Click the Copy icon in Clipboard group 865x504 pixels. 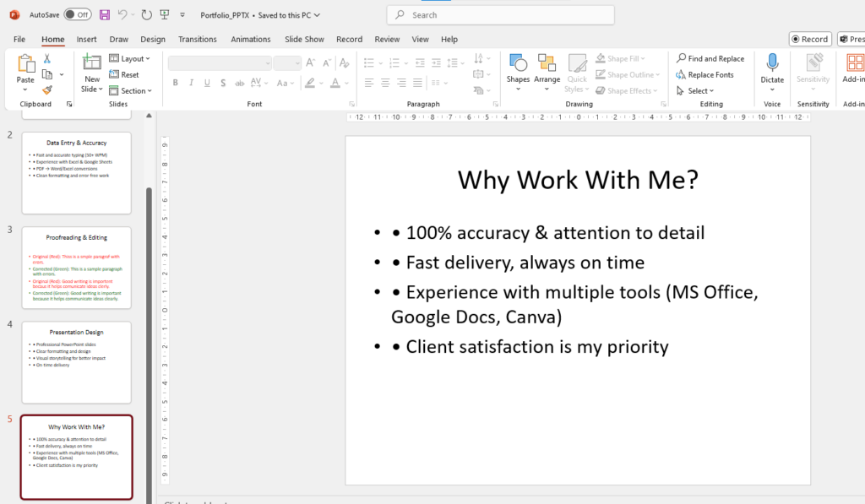click(47, 74)
